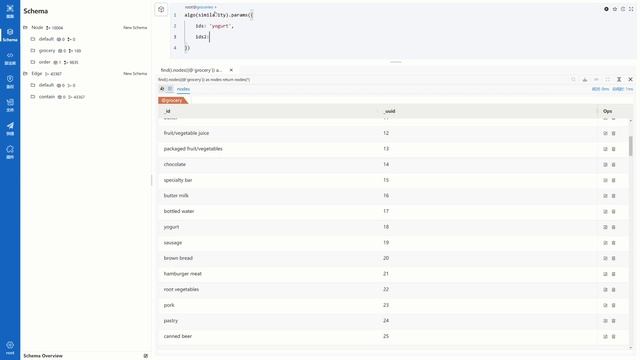Select the order node schema
Image resolution: width=640 pixels, height=360 pixels.
[44, 62]
